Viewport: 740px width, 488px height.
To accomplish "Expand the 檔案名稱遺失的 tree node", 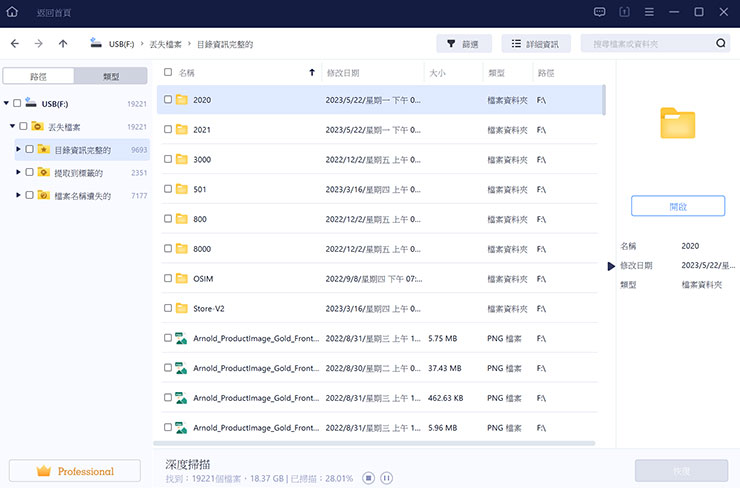I will pyautogui.click(x=18, y=195).
